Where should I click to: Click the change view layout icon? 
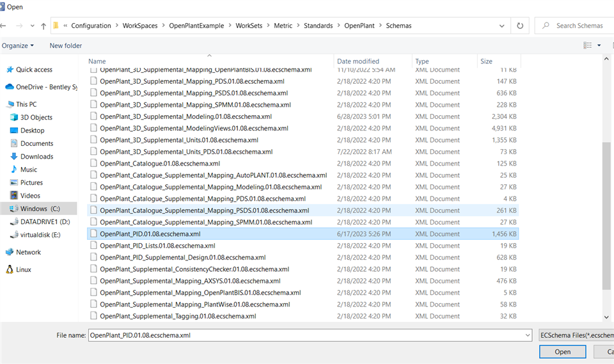coord(587,45)
